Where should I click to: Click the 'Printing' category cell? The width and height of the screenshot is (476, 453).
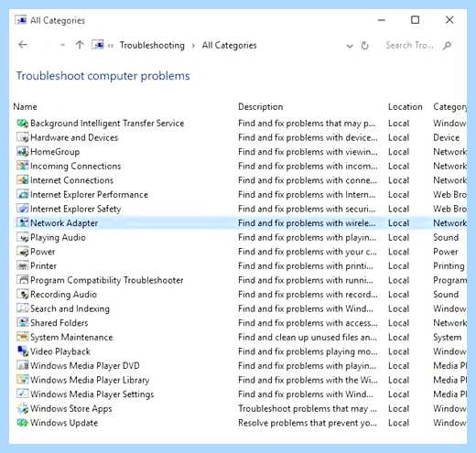(449, 266)
